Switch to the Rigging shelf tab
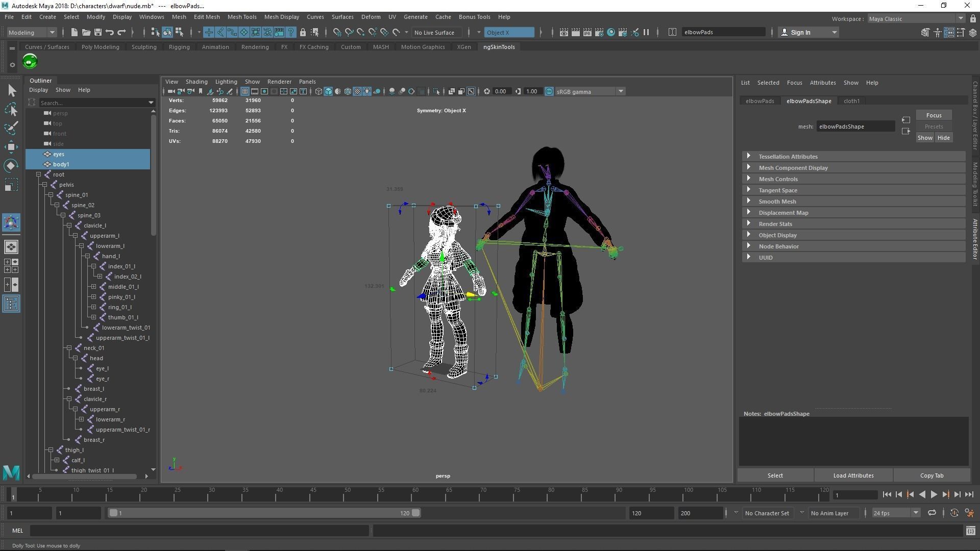The height and width of the screenshot is (551, 980). (179, 47)
